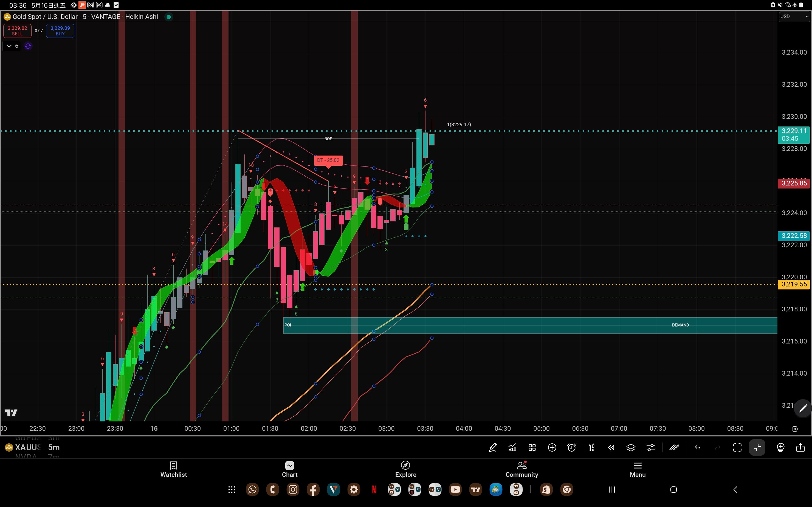Open the app drawer grid icon
This screenshot has width=812, height=507.
coord(232,489)
